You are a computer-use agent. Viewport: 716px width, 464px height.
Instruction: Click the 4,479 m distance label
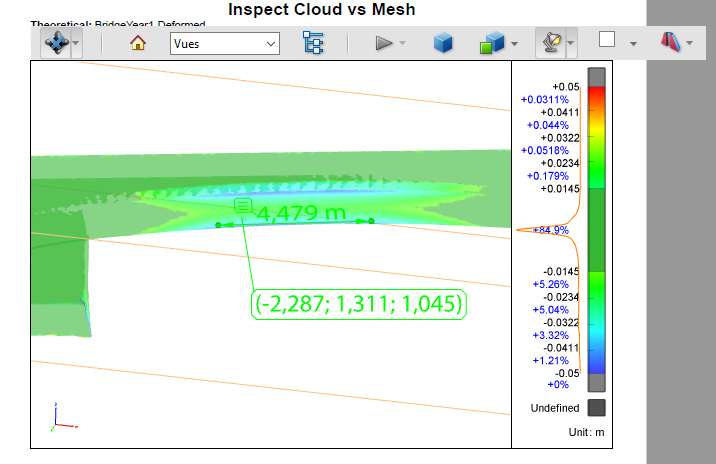point(301,212)
